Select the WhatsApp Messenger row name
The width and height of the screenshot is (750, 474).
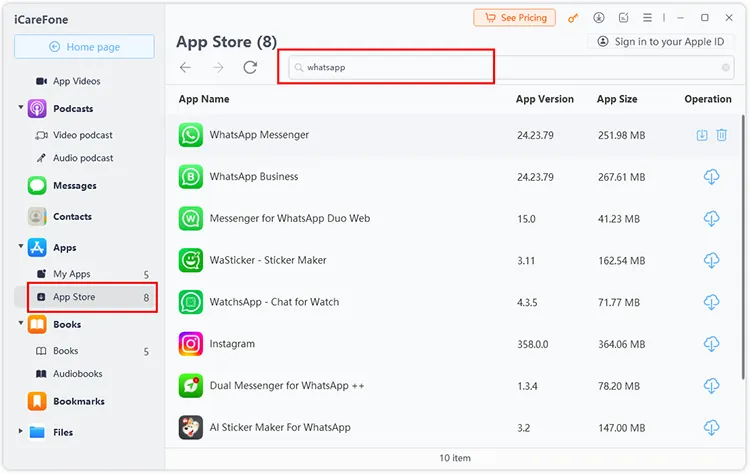point(259,135)
